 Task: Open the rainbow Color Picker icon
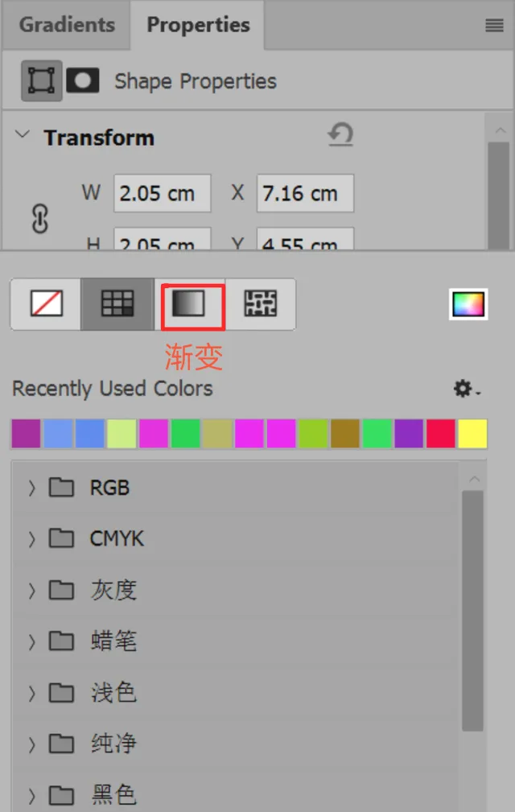pyautogui.click(x=468, y=304)
